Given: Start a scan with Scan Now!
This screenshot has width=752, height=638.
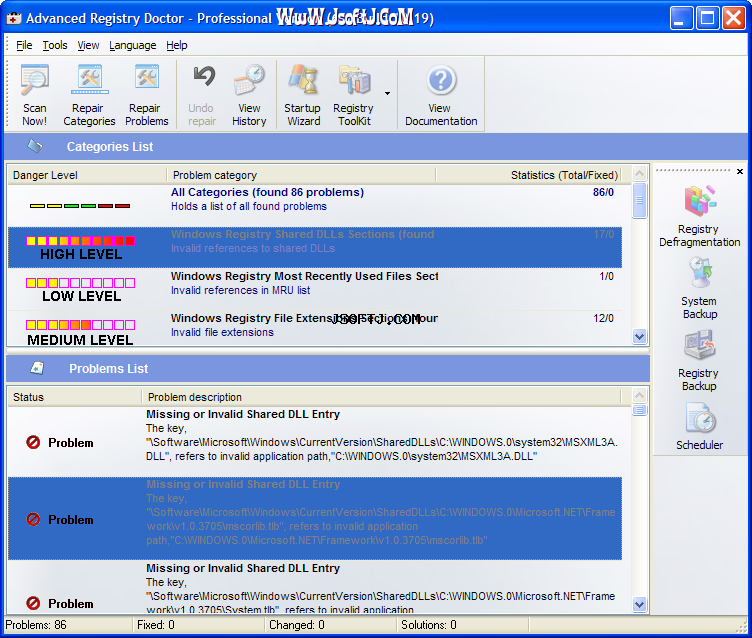Looking at the screenshot, I should click(x=35, y=95).
